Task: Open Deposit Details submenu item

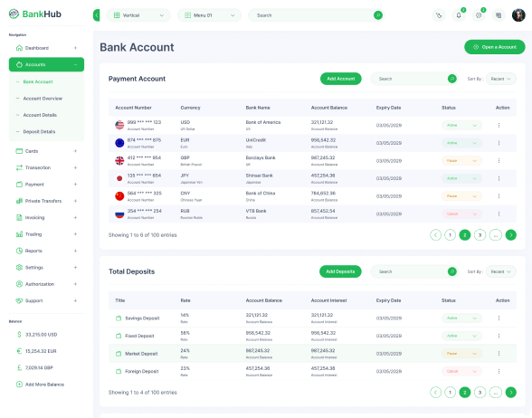Action: point(39,132)
